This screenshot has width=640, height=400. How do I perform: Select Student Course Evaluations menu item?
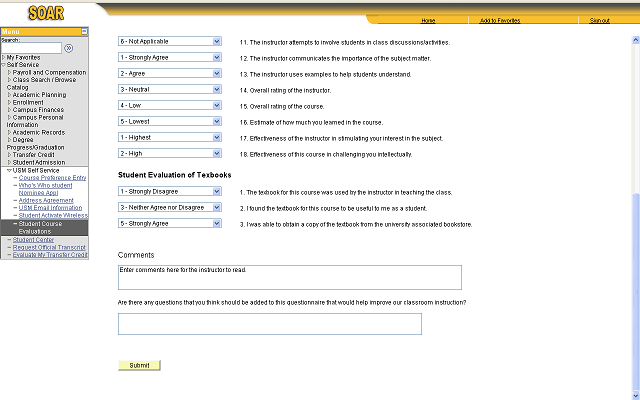(x=44, y=227)
